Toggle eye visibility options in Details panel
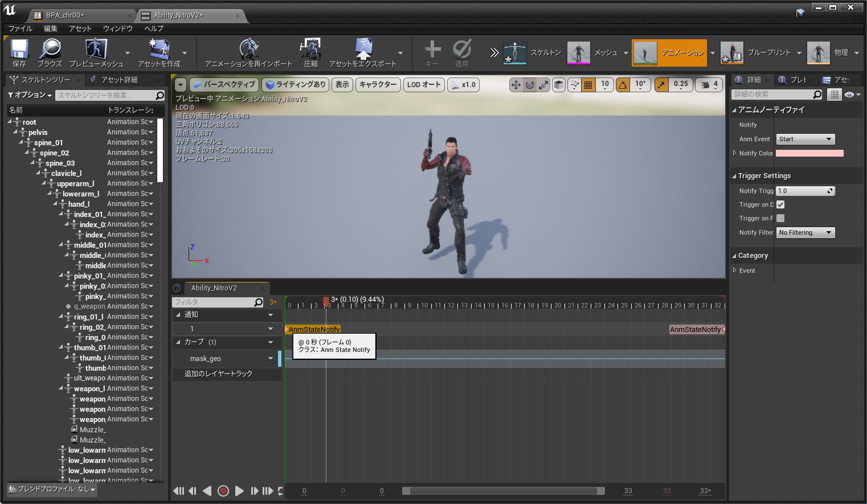Screen dimensions: 867x504 point(852,95)
